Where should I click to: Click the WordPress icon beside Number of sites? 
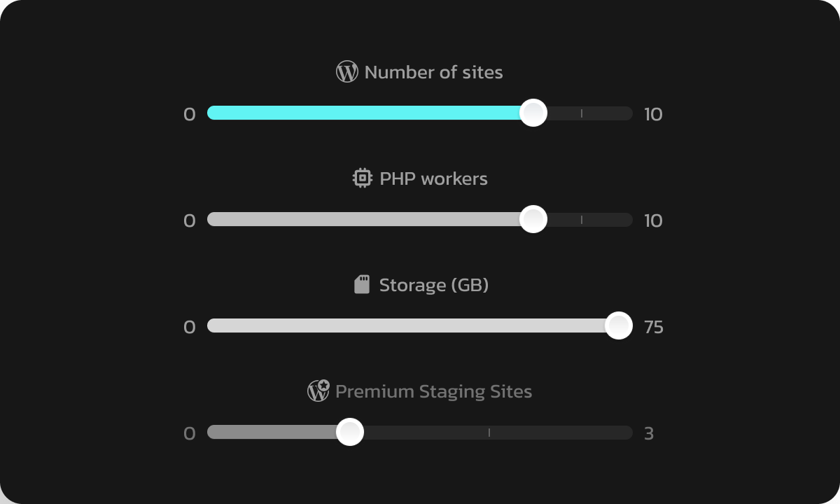point(347,72)
